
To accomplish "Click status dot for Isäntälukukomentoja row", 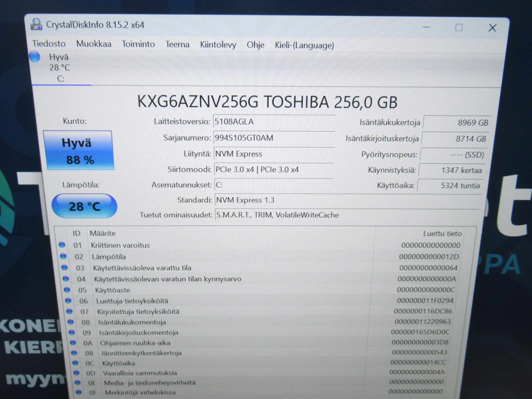I will click(x=70, y=322).
